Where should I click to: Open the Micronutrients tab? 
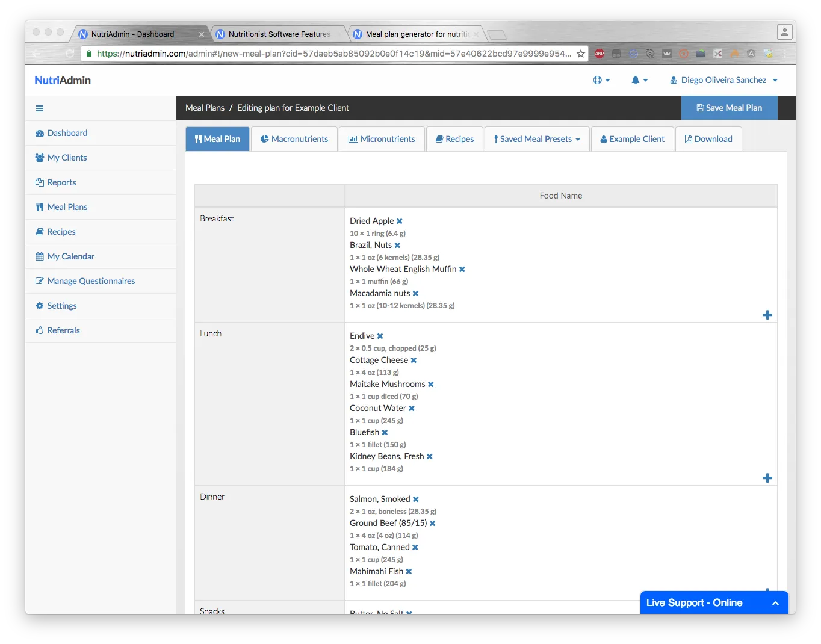[x=382, y=139]
